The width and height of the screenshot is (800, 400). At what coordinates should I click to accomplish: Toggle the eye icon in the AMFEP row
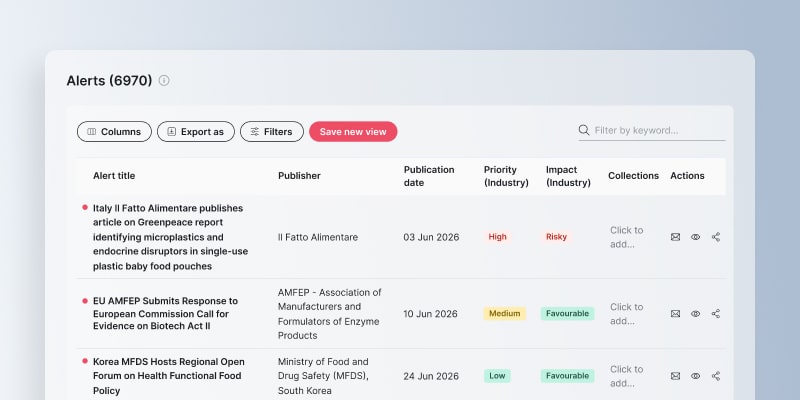(x=695, y=314)
